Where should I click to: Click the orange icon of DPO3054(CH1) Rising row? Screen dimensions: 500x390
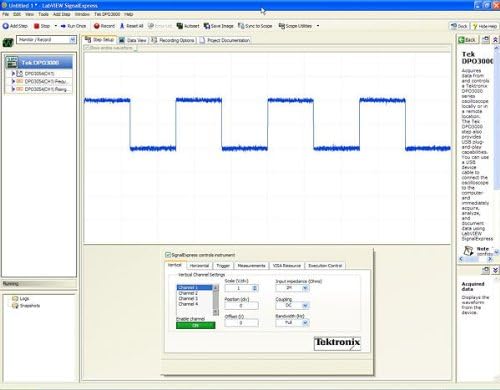(20, 89)
